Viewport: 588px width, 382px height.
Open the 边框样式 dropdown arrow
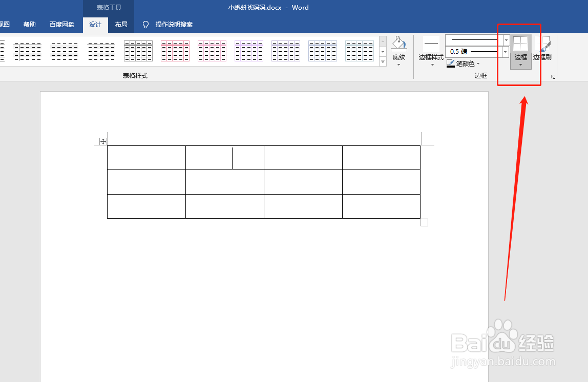[432, 65]
